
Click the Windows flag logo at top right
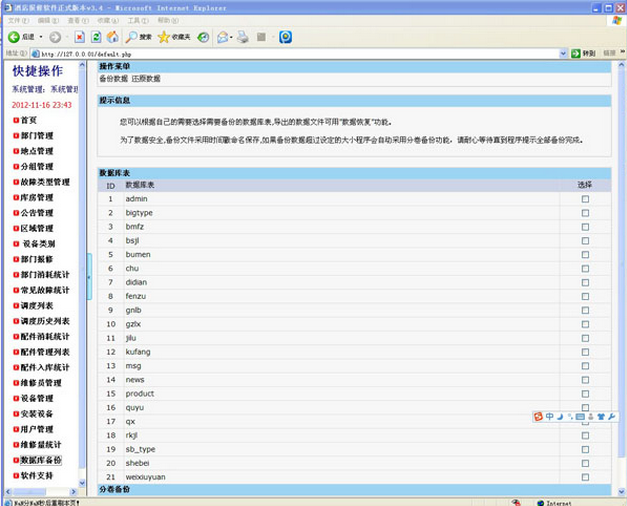point(617,21)
